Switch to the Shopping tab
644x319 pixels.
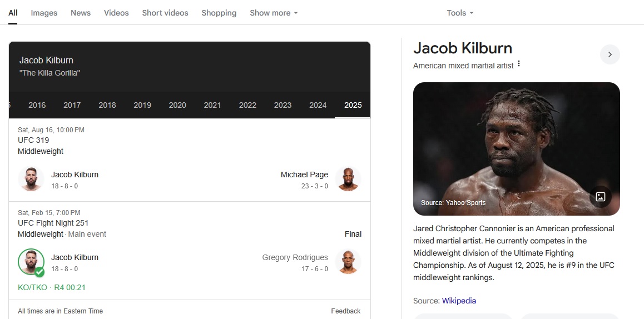(219, 13)
